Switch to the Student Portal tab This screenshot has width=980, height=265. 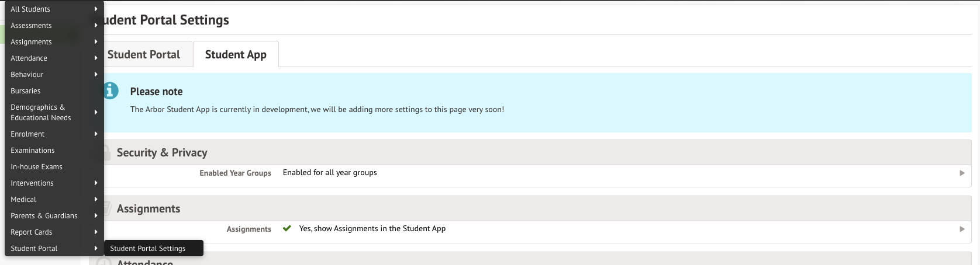click(144, 54)
